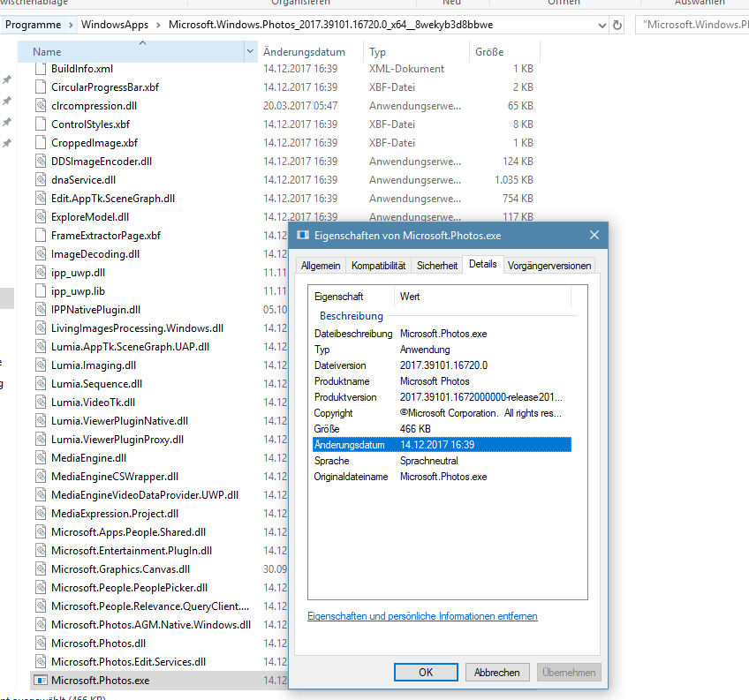
Task: Click the ipp_uwp.lib file icon
Action: (42, 291)
